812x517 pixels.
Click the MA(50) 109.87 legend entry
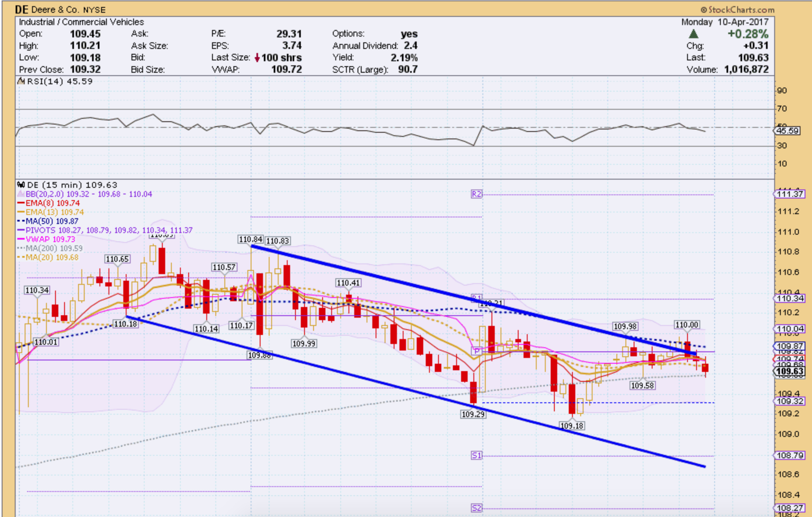point(52,221)
